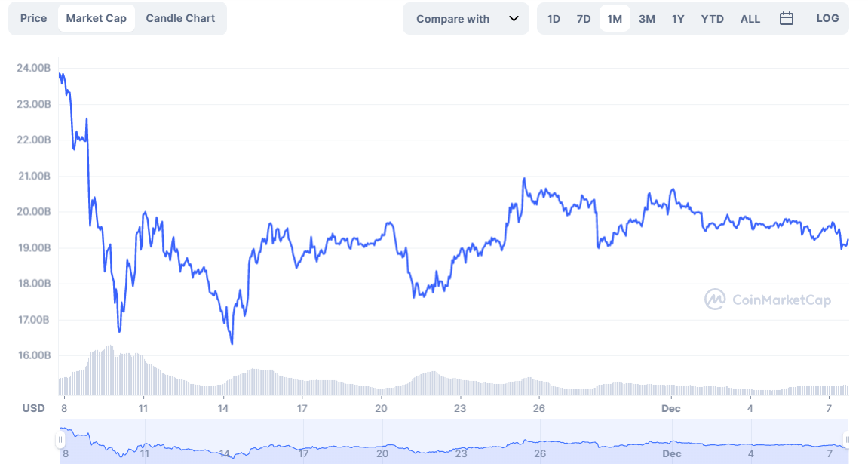Click the Dec marker on the x-axis

tap(670, 408)
